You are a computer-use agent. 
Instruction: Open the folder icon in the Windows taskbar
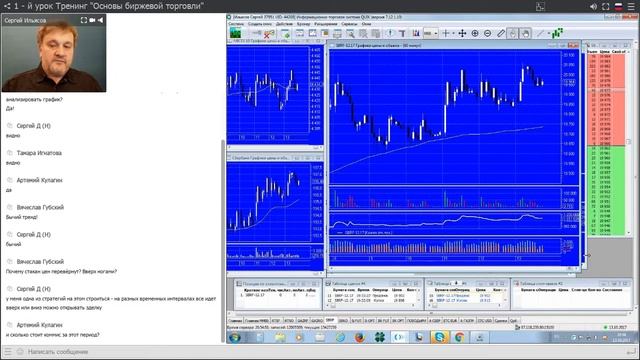280,338
